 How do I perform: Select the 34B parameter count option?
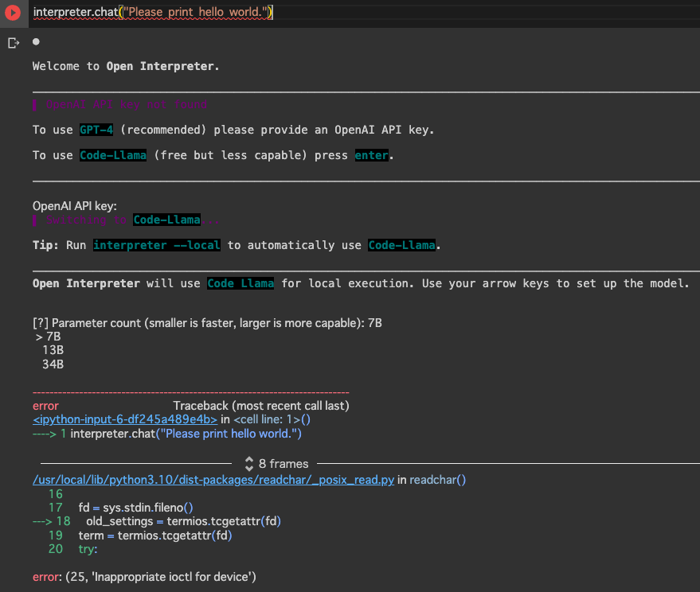tap(53, 364)
